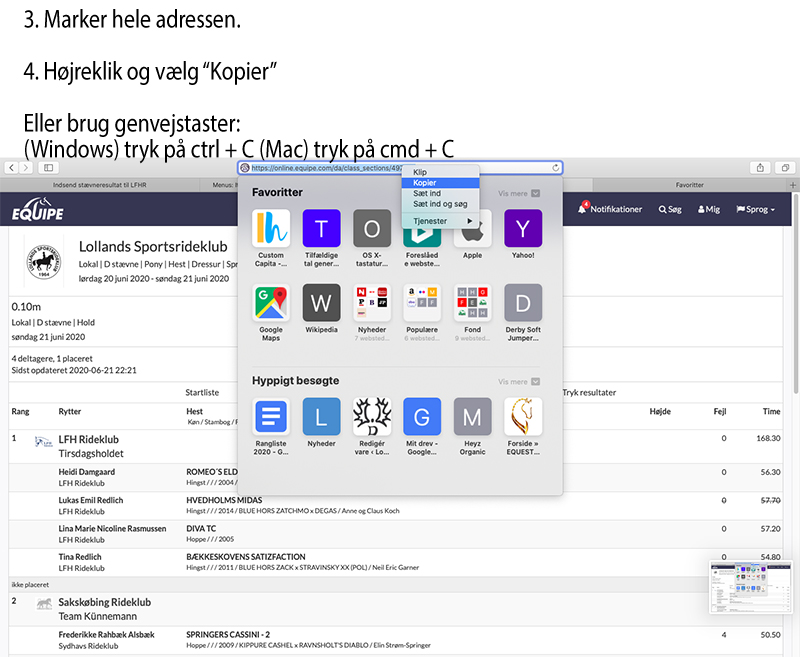Open Heyz Organic frequently visited site

pos(472,417)
